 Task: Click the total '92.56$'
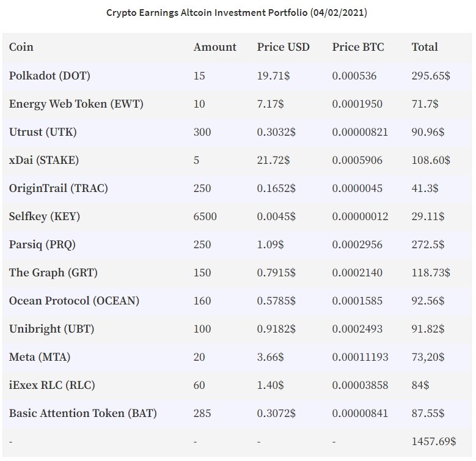click(428, 301)
